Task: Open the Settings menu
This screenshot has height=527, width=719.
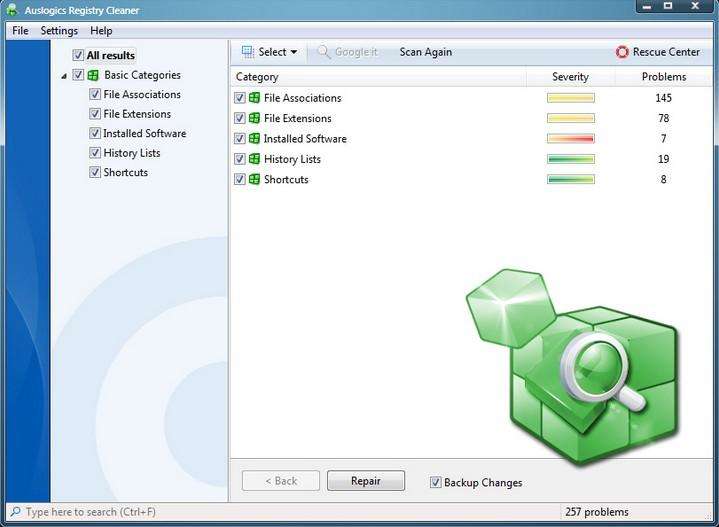Action: tap(59, 31)
